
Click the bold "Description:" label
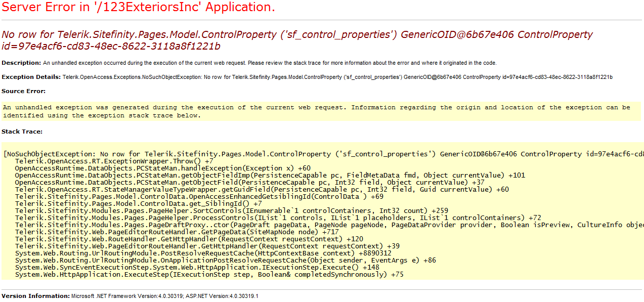pyautogui.click(x=21, y=63)
